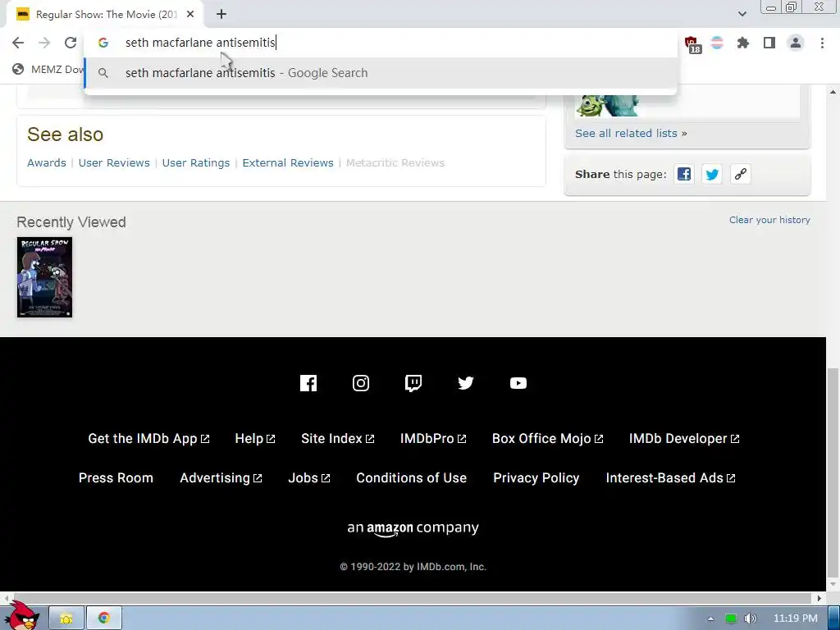This screenshot has width=840, height=630.
Task: Share this page on Facebook
Action: point(684,174)
